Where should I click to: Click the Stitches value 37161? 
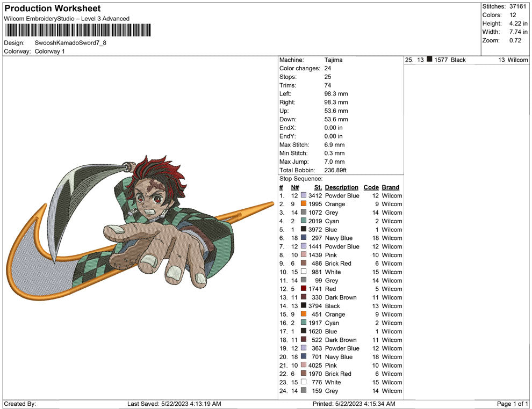pos(517,6)
